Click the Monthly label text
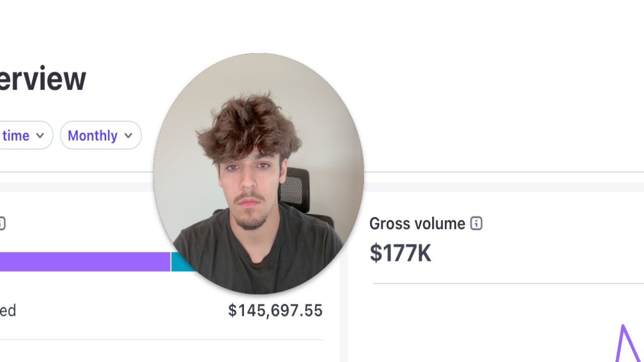The image size is (644, 362). click(93, 136)
